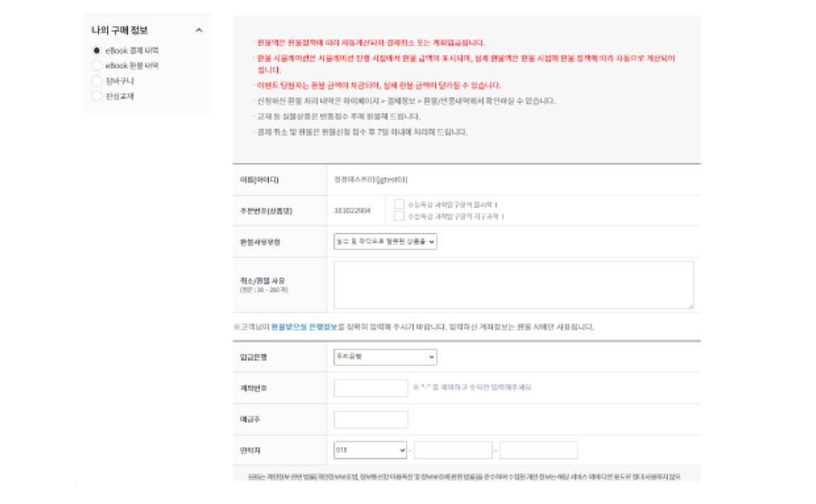Screen dimensions: 816x504
Task: Click the last phone number field in 연락처
Action: [x=538, y=450]
